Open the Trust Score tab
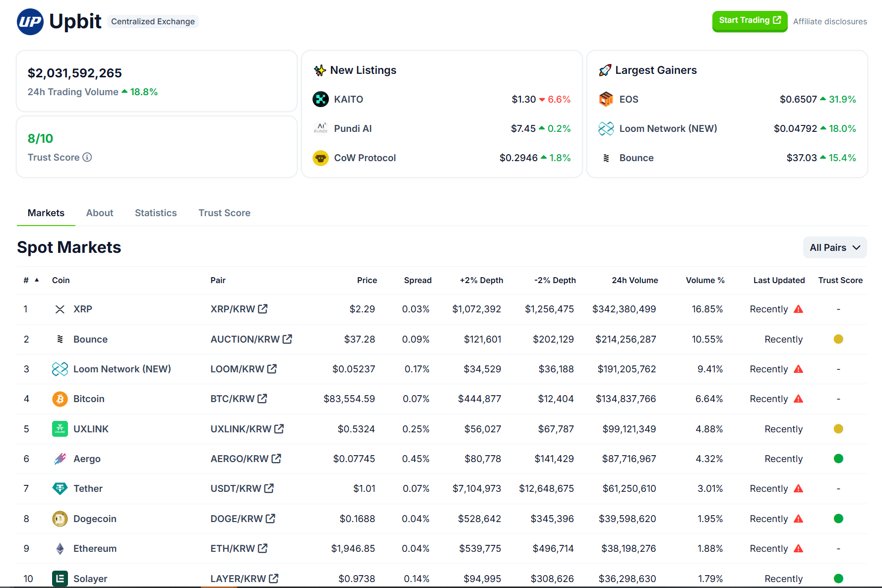Screen dimensions: 882x588 pyautogui.click(x=224, y=213)
